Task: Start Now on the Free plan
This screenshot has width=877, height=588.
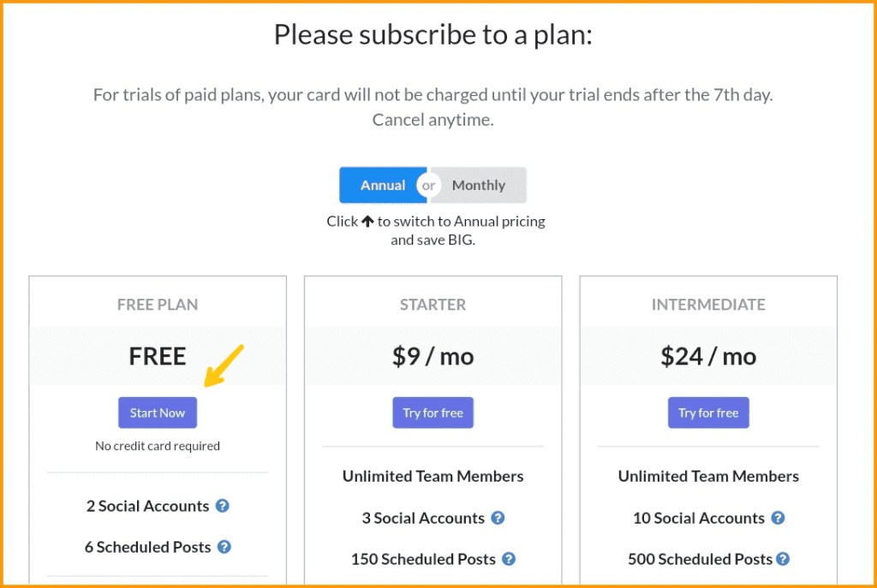Action: [x=158, y=413]
